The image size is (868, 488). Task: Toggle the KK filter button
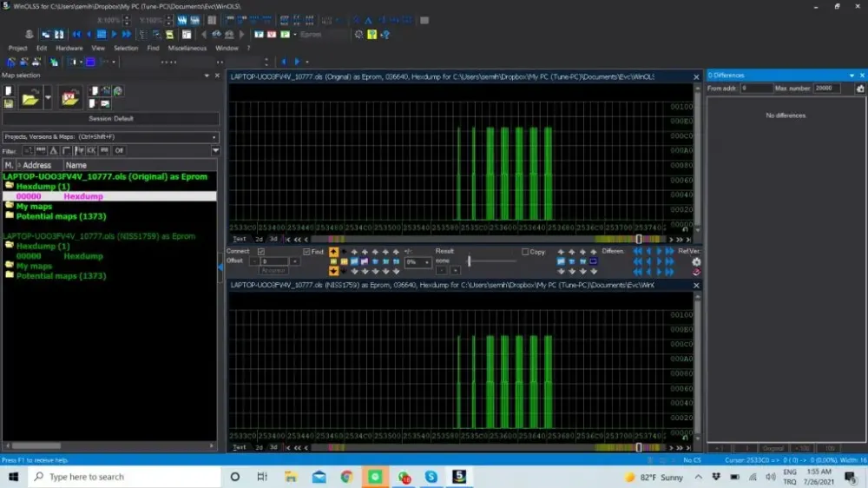91,151
